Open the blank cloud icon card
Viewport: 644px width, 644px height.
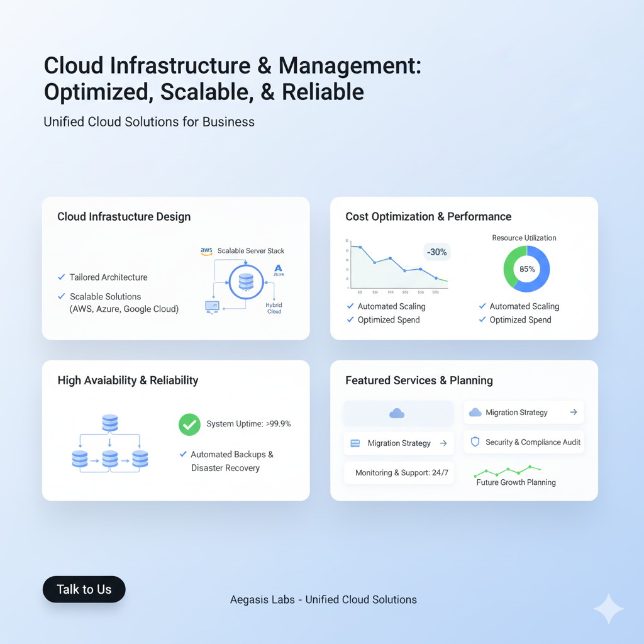(397, 413)
